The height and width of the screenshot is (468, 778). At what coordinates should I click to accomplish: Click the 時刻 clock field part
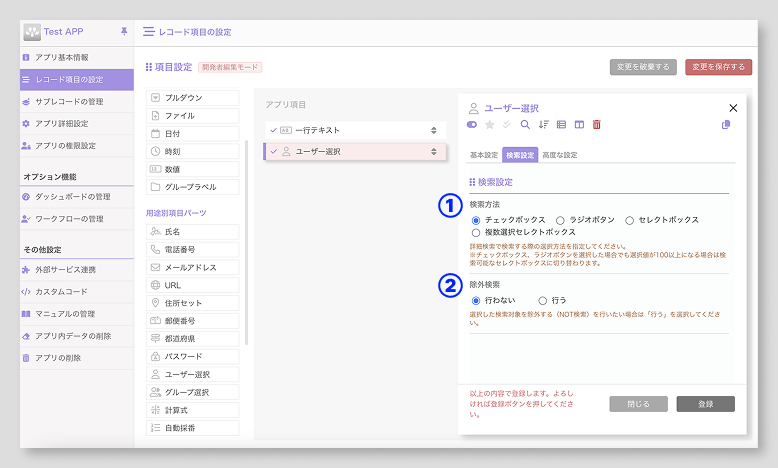(193, 151)
